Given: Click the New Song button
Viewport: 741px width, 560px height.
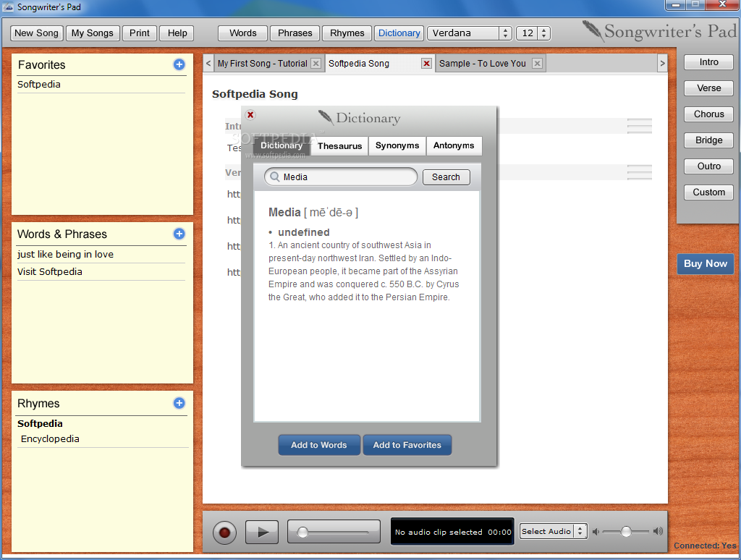Looking at the screenshot, I should (36, 33).
